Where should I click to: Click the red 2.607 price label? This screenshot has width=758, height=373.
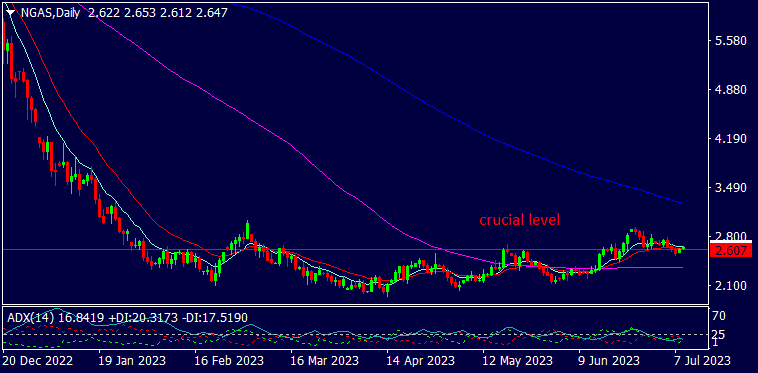coord(731,250)
